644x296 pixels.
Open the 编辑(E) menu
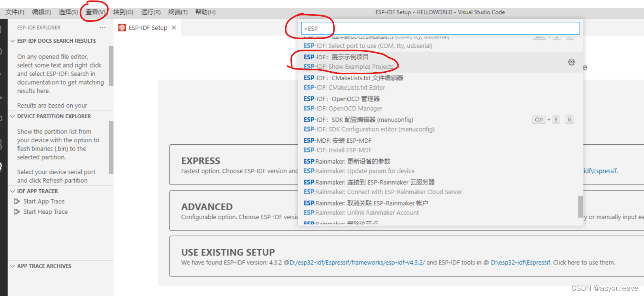pos(41,12)
